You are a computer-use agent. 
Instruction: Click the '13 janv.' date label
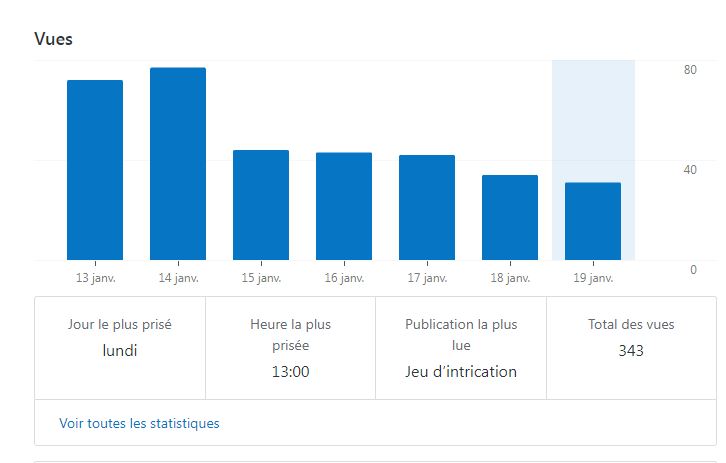pyautogui.click(x=96, y=278)
